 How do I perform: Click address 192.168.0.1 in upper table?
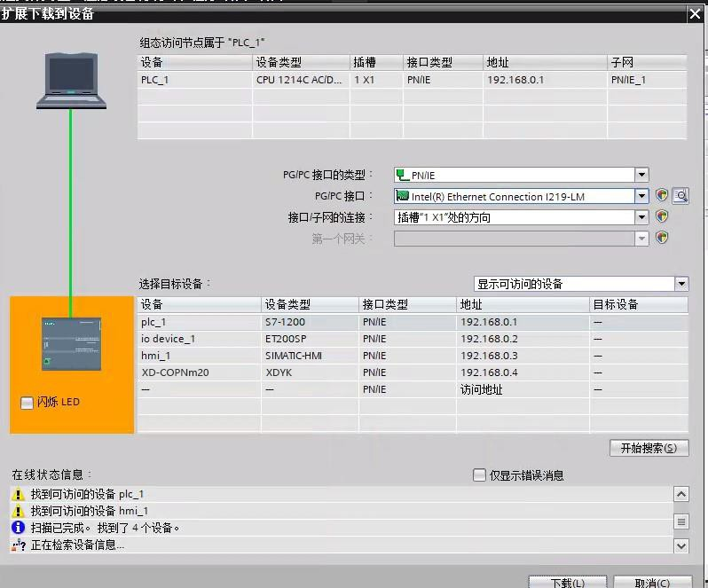(545, 80)
